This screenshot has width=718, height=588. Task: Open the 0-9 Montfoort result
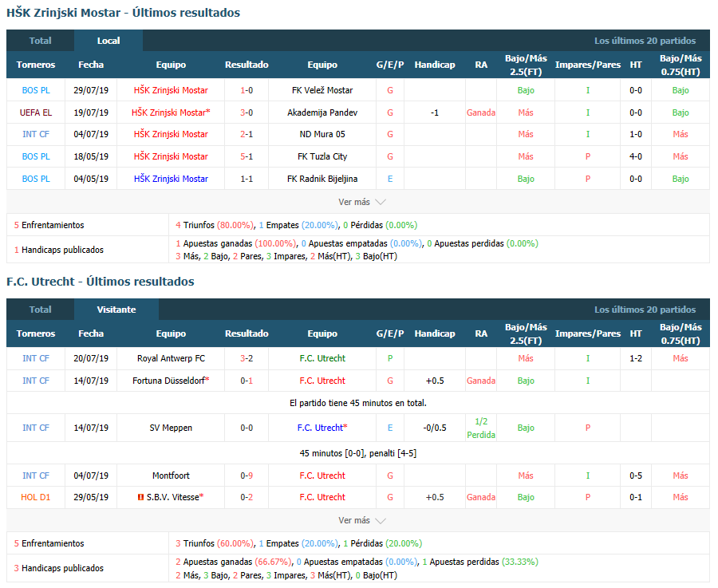tap(247, 476)
